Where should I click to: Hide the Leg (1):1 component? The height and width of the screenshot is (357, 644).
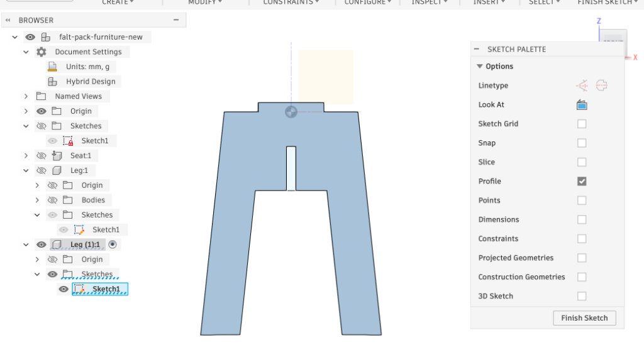41,244
